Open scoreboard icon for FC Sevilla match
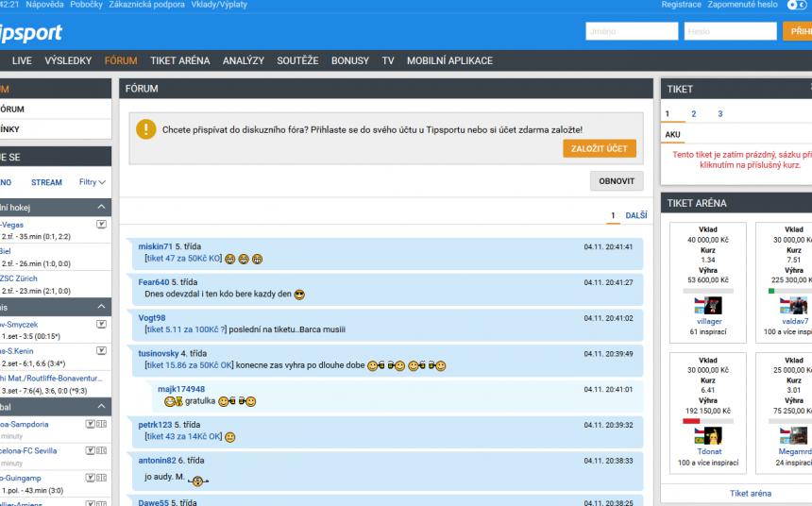This screenshot has height=506, width=812. (102, 450)
